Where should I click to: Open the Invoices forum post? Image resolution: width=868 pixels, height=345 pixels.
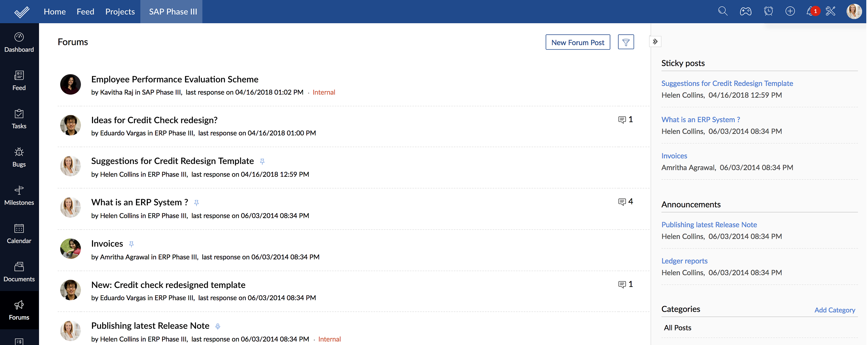(107, 243)
